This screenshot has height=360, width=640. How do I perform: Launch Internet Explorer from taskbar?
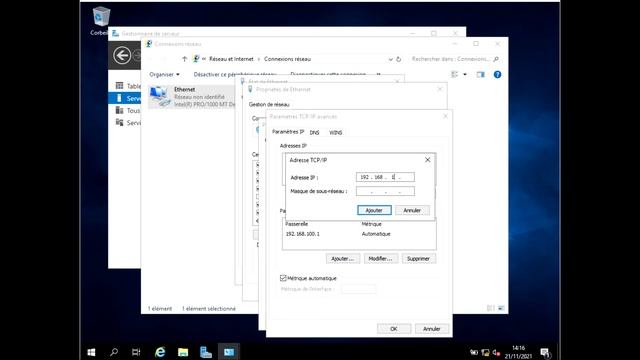[160, 352]
